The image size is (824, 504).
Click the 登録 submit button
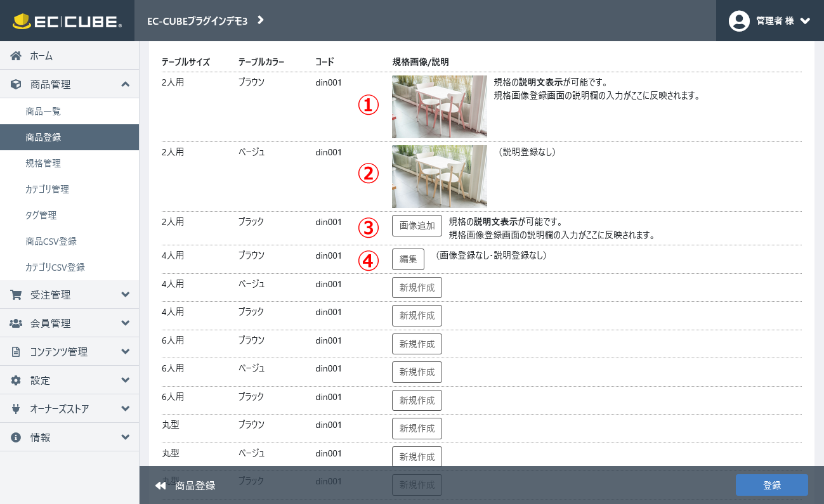coord(771,485)
